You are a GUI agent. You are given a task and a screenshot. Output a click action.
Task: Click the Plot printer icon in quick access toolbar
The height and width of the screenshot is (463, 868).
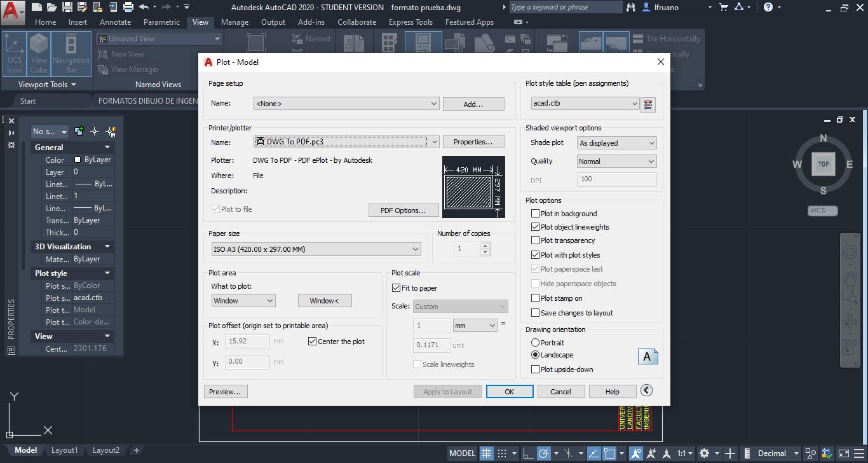(128, 8)
